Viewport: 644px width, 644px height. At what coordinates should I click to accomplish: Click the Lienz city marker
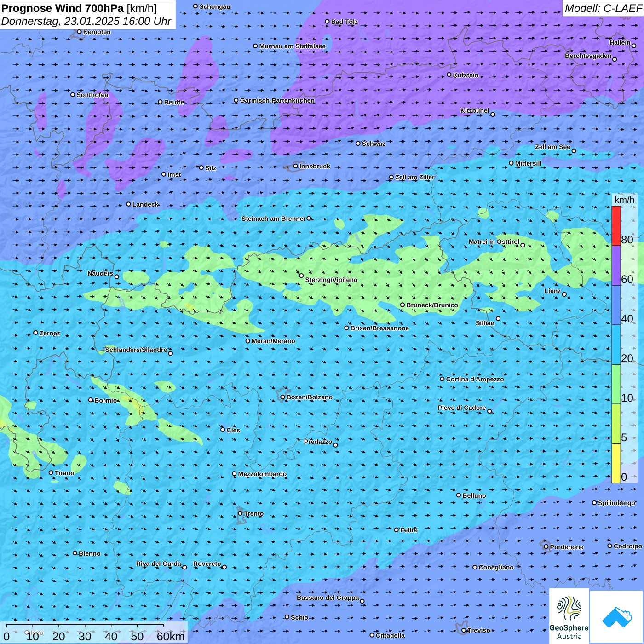564,294
